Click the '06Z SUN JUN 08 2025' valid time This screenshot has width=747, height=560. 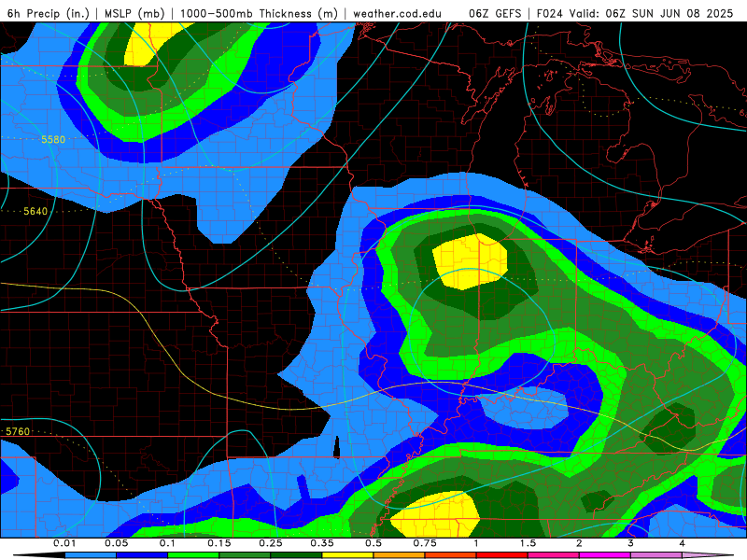click(669, 14)
